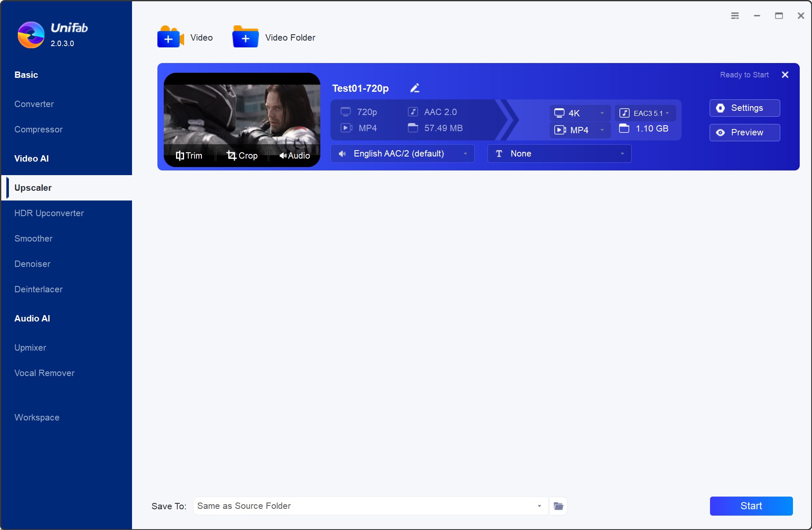Image resolution: width=812 pixels, height=530 pixels.
Task: Click the Basic section heading
Action: 26,75
